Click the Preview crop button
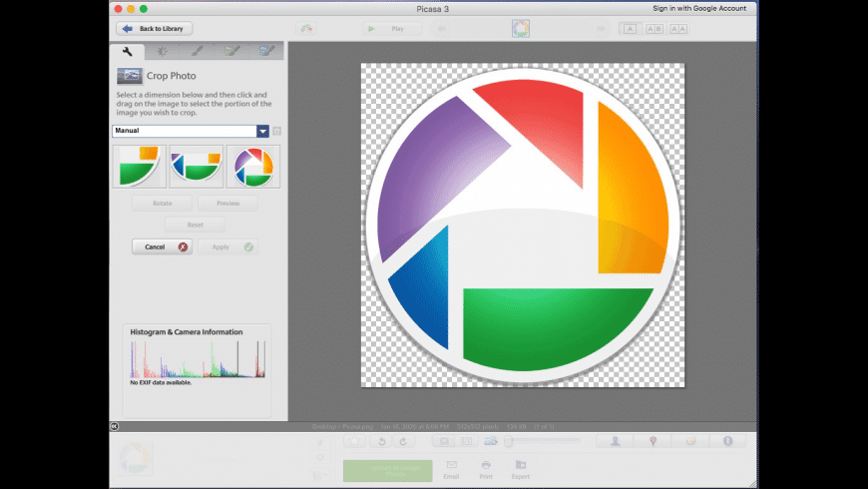The width and height of the screenshot is (868, 489). coord(228,204)
